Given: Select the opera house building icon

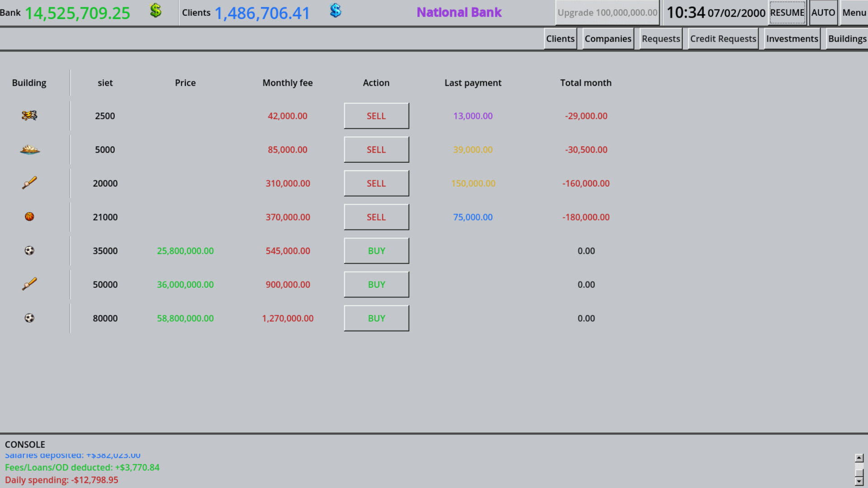Looking at the screenshot, I should click(x=29, y=150).
